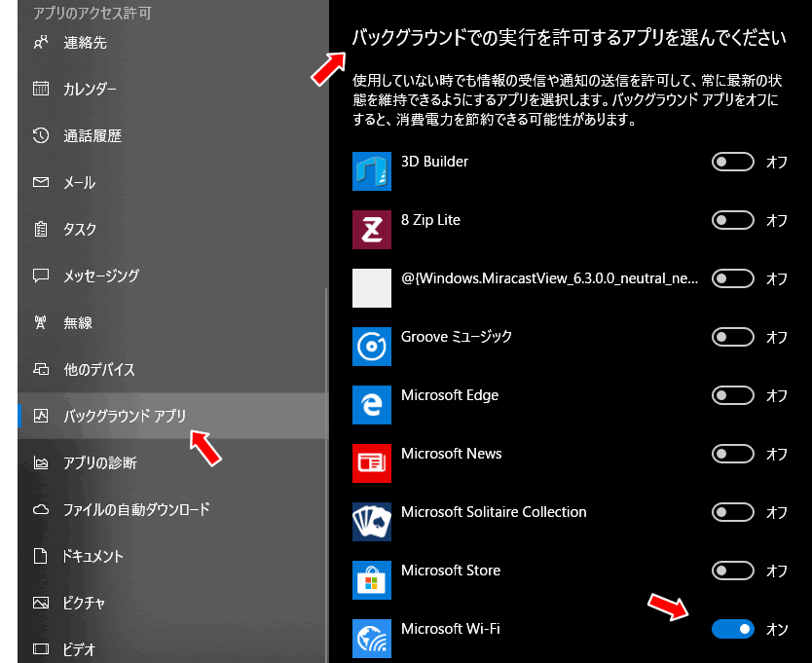
Task: Click the Microsoft Edge app icon
Action: pos(372,405)
